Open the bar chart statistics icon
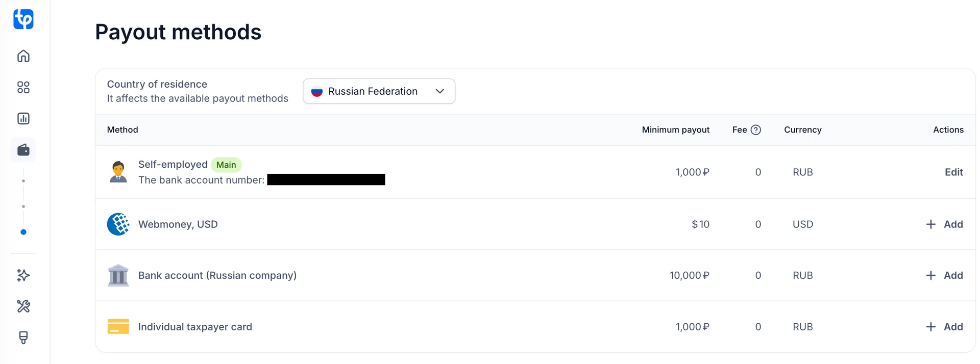The image size is (980, 364). 23,119
